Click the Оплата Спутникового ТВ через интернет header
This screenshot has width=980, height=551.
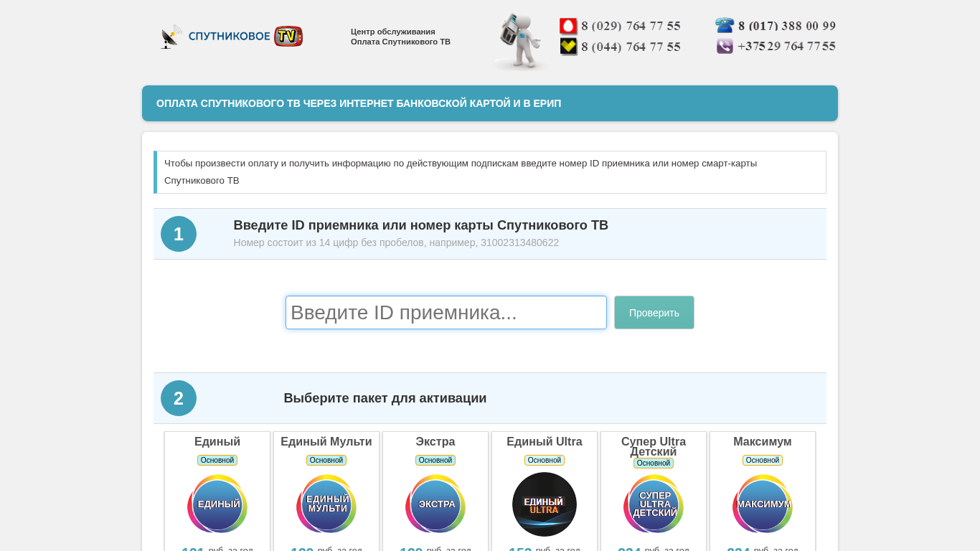(490, 103)
